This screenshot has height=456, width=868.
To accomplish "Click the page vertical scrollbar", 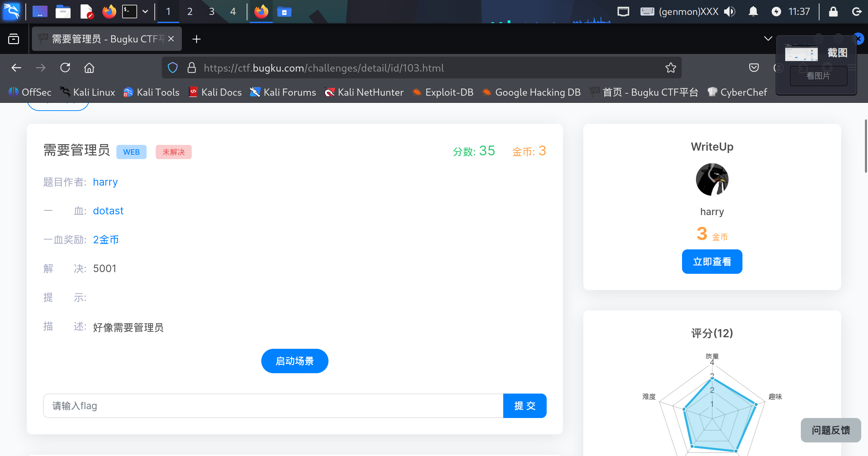I will (866, 146).
